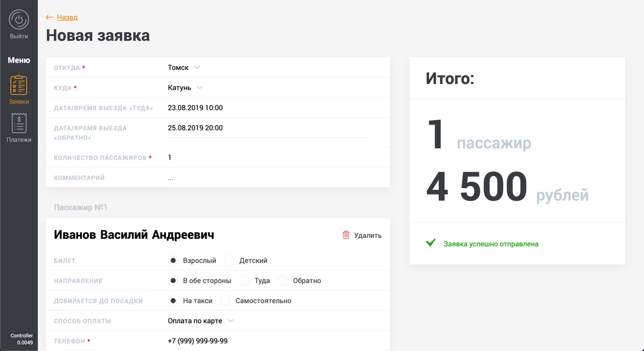Edit the departure date 23.08.2019 10:00 field
The width and height of the screenshot is (644, 351).
coord(195,108)
